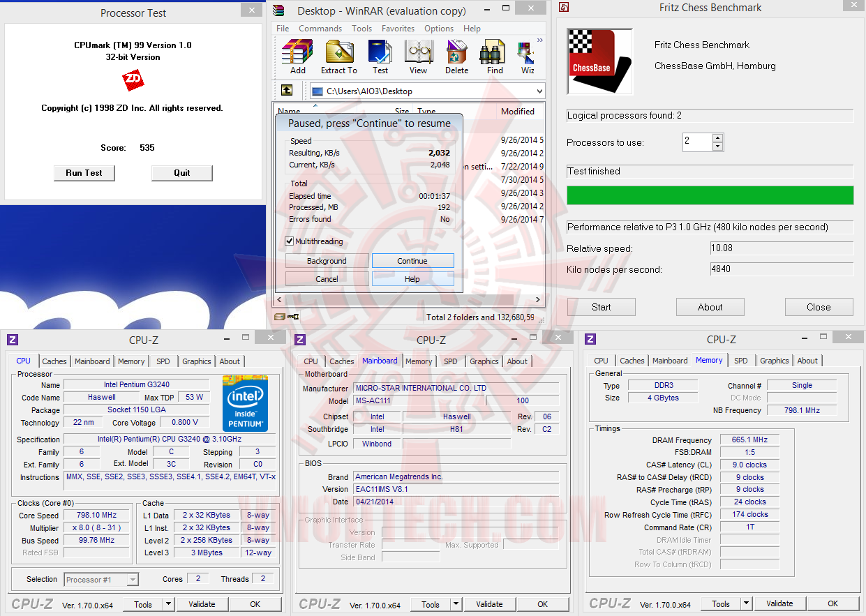Click the Run Test button
This screenshot has width=866, height=616.
[x=84, y=173]
